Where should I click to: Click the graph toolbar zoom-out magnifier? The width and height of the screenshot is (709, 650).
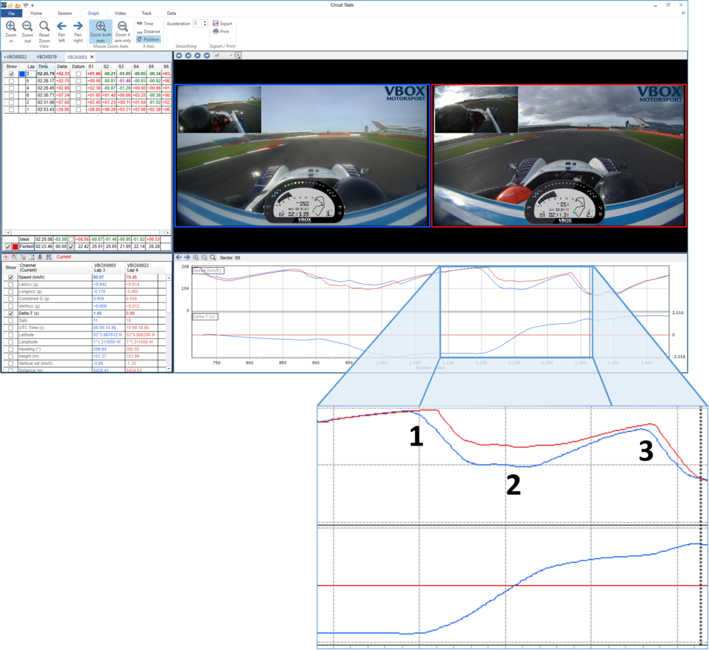pos(204,257)
